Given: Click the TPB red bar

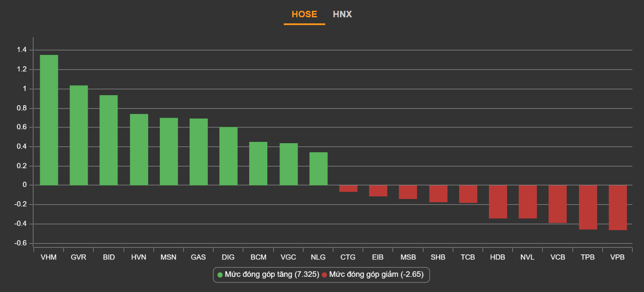Looking at the screenshot, I should (588, 207).
